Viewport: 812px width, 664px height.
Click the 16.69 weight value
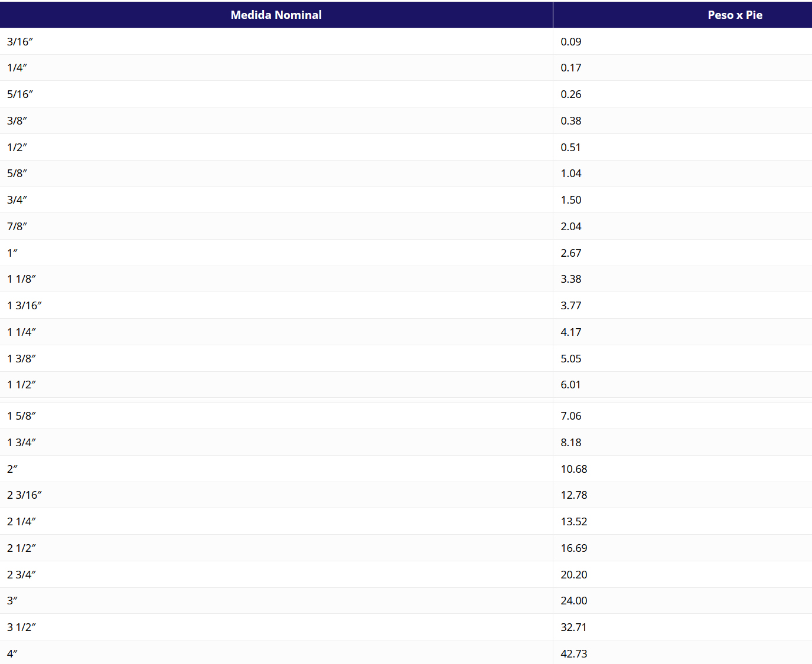click(x=574, y=548)
